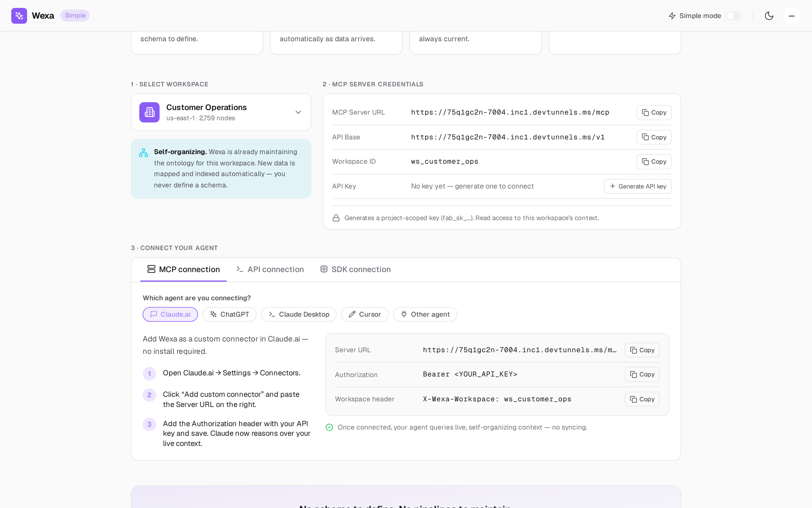Click the lightning bolt Simple mode icon

[x=672, y=16]
